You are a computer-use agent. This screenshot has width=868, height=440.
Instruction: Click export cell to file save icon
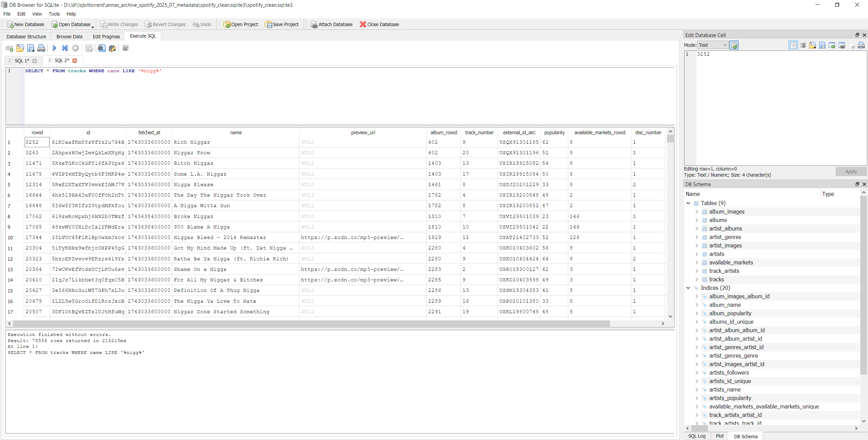(x=822, y=45)
